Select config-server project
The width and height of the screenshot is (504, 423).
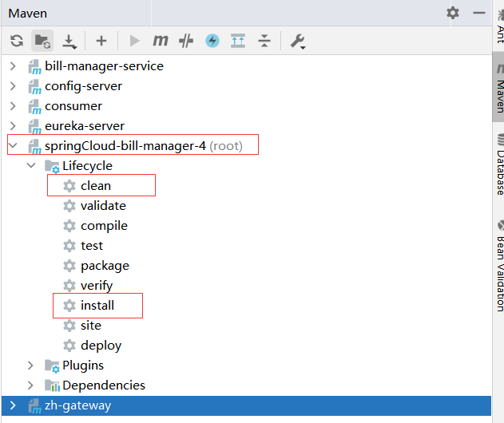pos(83,86)
